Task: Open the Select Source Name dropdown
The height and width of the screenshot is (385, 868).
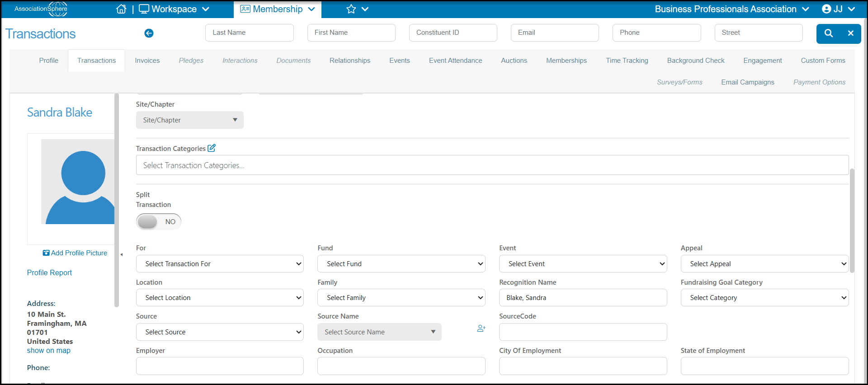Action: point(379,332)
